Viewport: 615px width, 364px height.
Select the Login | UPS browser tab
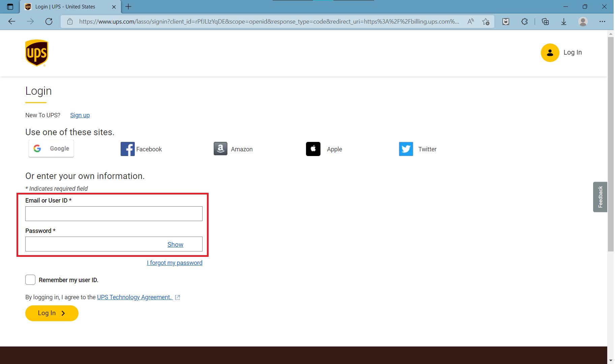point(65,7)
